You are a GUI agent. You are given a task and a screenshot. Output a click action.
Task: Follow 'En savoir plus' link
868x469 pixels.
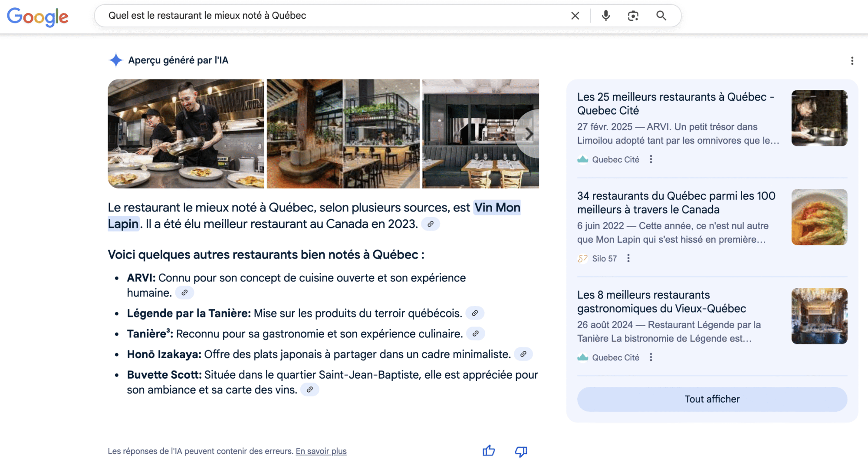point(321,451)
